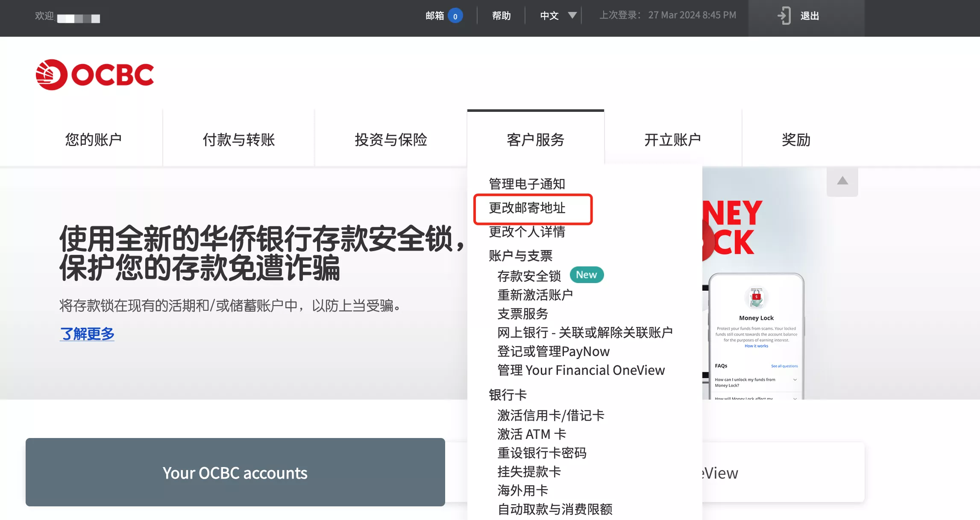Open 帮助 in the top bar
This screenshot has width=980, height=520.
click(x=501, y=16)
